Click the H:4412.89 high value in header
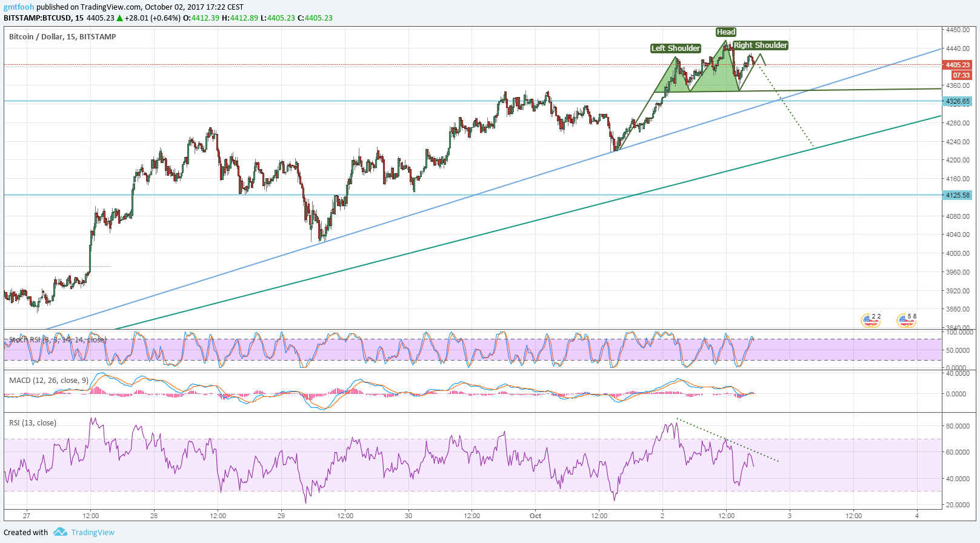This screenshot has height=543, width=980. tap(240, 18)
